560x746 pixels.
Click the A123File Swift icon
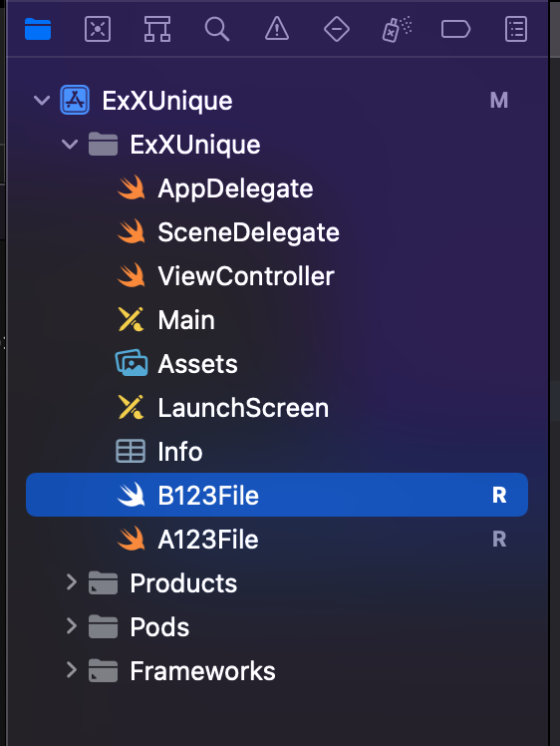(132, 539)
